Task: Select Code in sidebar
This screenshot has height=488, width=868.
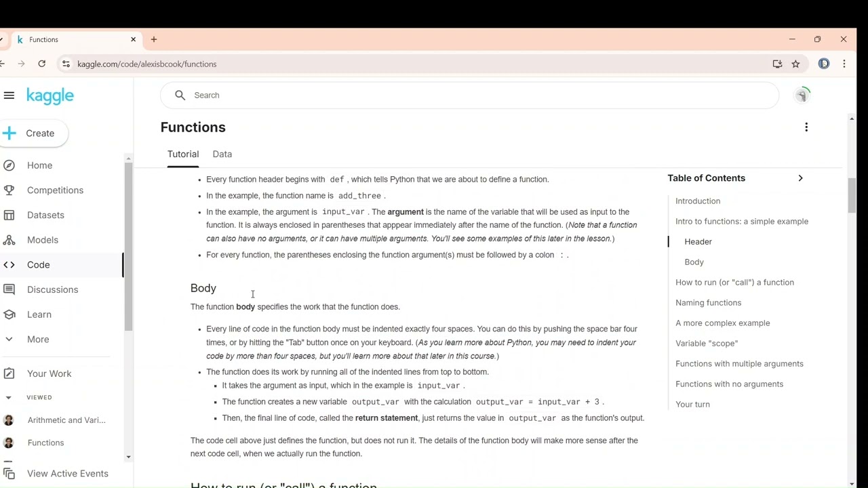Action: pyautogui.click(x=38, y=265)
